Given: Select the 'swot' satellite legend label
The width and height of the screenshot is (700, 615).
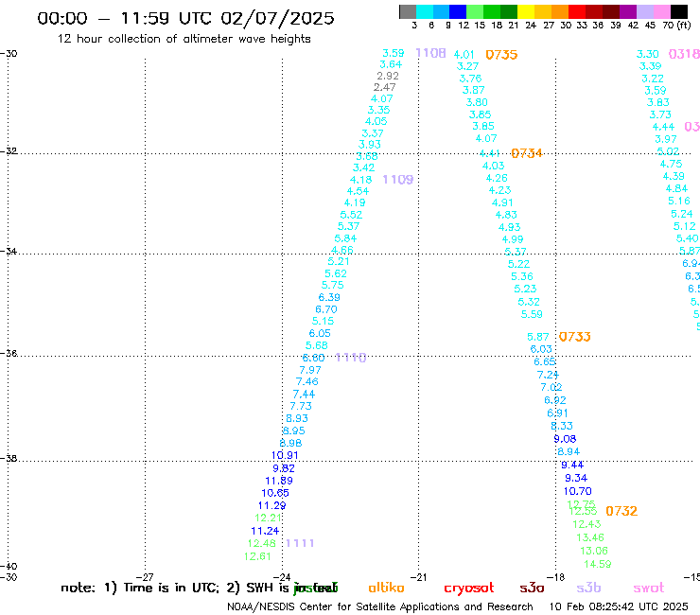Looking at the screenshot, I should click(x=649, y=588).
